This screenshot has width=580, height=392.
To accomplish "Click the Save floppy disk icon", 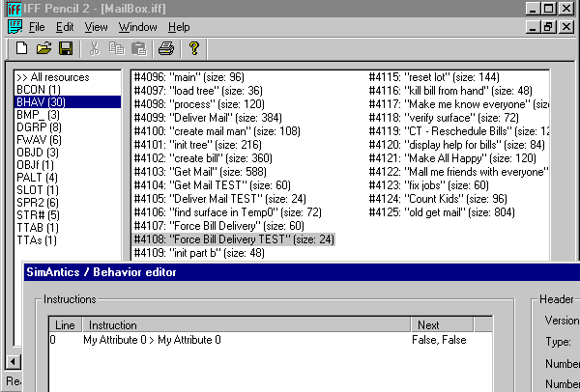I will [66, 47].
